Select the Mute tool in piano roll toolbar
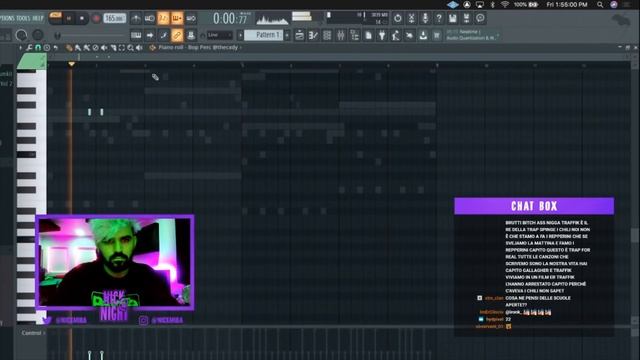 point(104,48)
